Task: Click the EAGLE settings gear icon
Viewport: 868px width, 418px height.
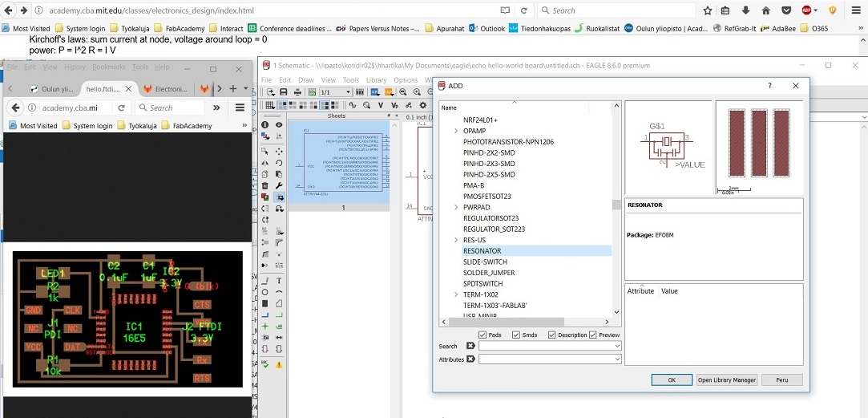Action: tap(423, 105)
